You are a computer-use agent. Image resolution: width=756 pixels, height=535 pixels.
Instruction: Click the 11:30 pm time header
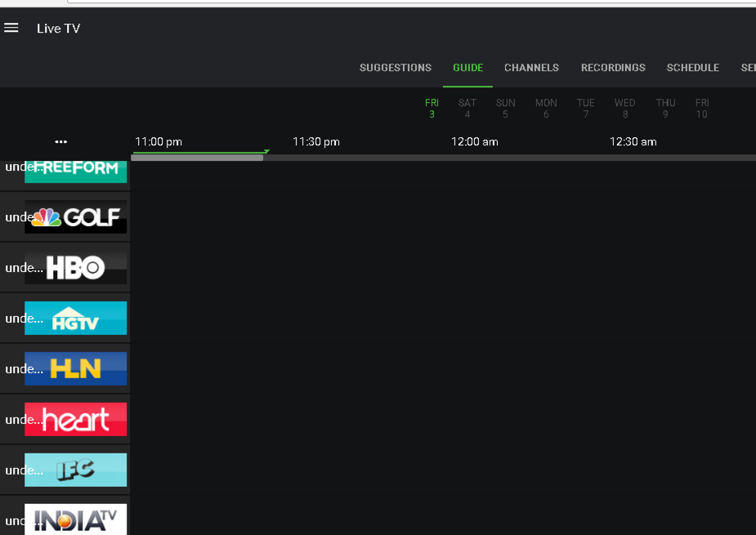tap(316, 141)
